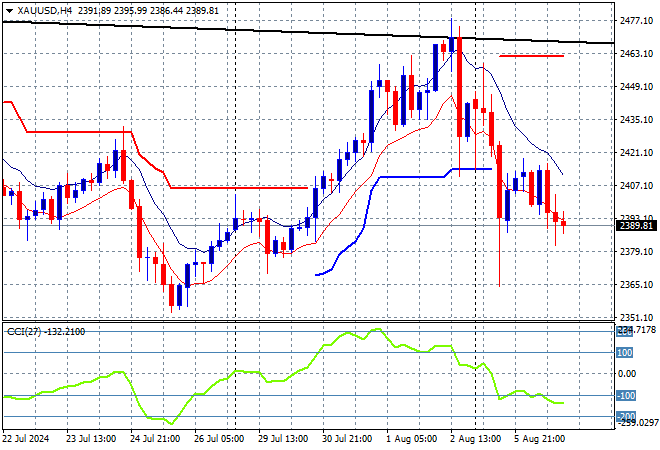
Task: Click the 24 Jul 21:00 time label
Action: pos(155,439)
